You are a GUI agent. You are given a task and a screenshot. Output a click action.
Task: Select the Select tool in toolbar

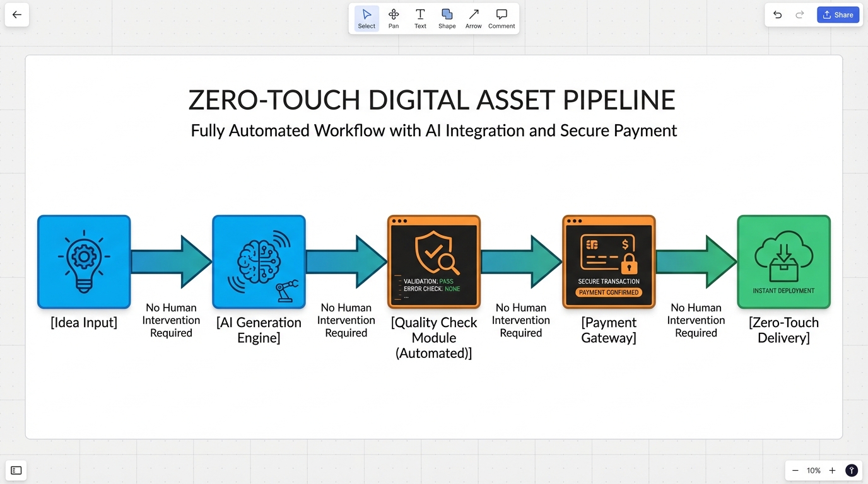pyautogui.click(x=367, y=19)
